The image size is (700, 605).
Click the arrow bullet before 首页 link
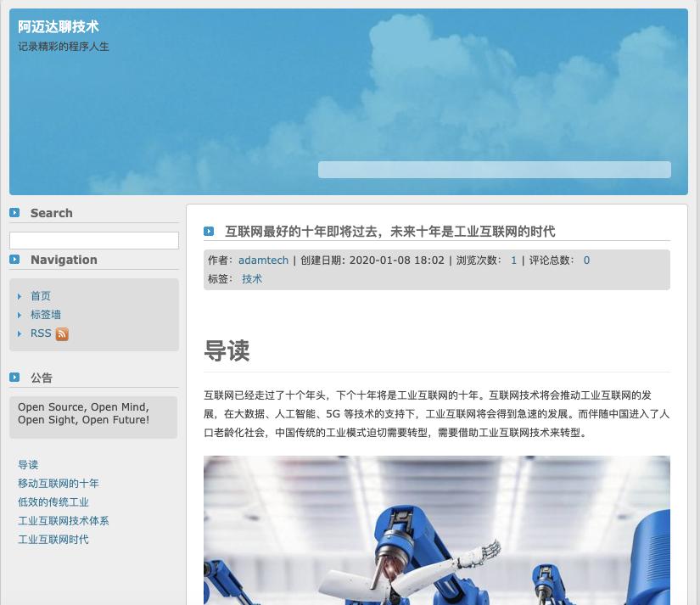click(x=21, y=296)
